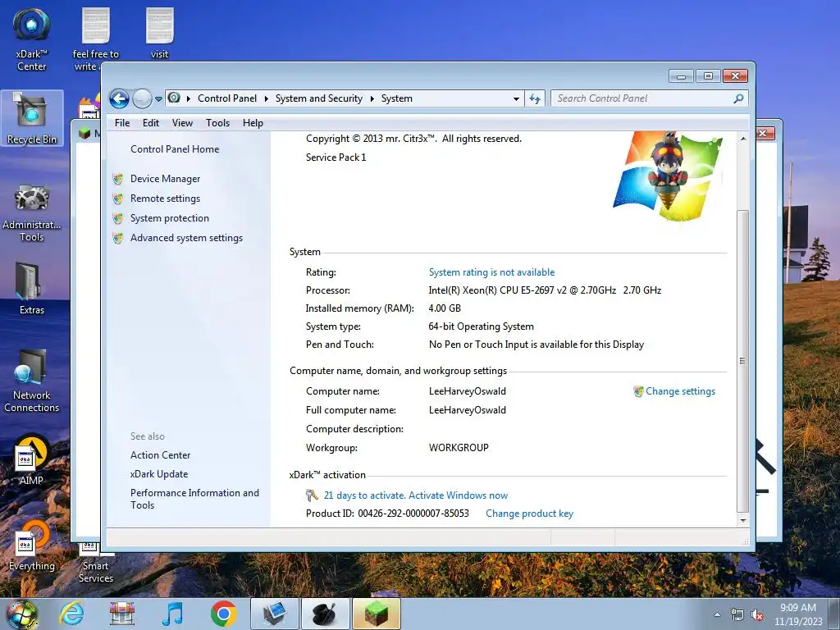Switch to the System control panel taskbar button
Viewport: 840px width, 630px height.
(274, 614)
